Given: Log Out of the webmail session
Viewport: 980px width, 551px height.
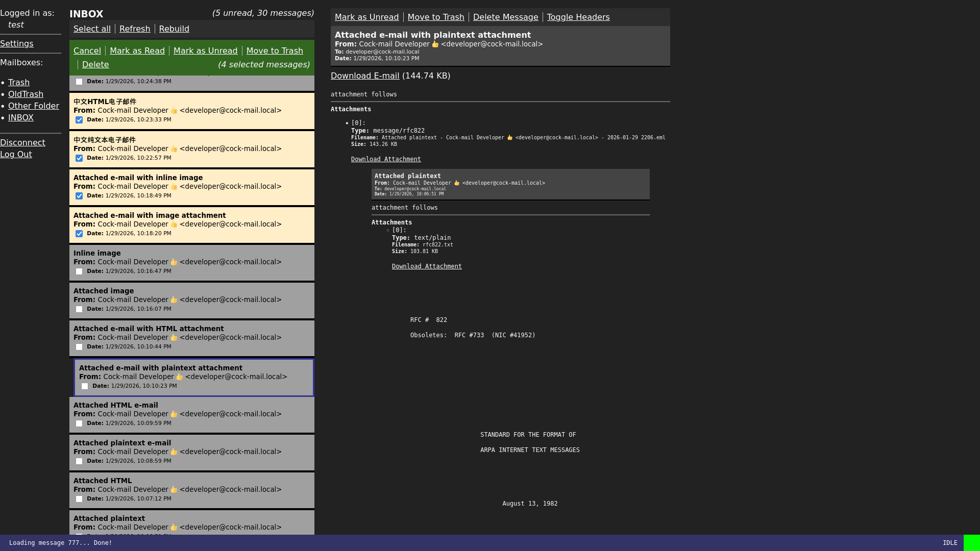Looking at the screenshot, I should click(x=16, y=154).
